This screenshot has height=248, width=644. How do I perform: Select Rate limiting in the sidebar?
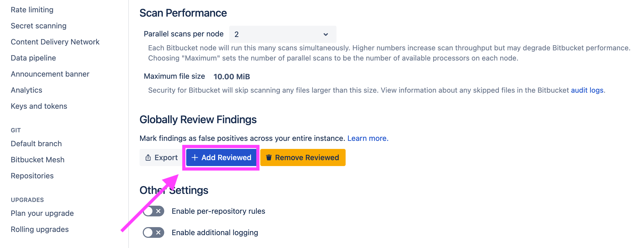(x=32, y=10)
